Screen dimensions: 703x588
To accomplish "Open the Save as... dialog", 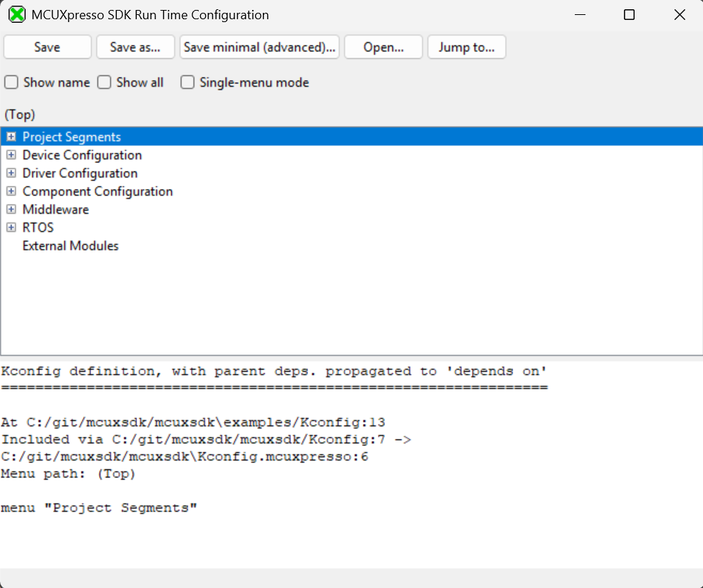I will (135, 48).
